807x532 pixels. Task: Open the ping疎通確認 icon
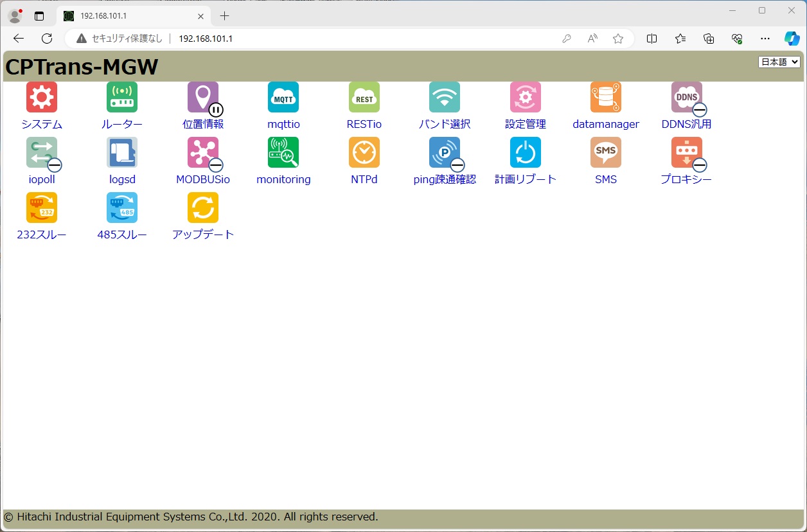(445, 152)
